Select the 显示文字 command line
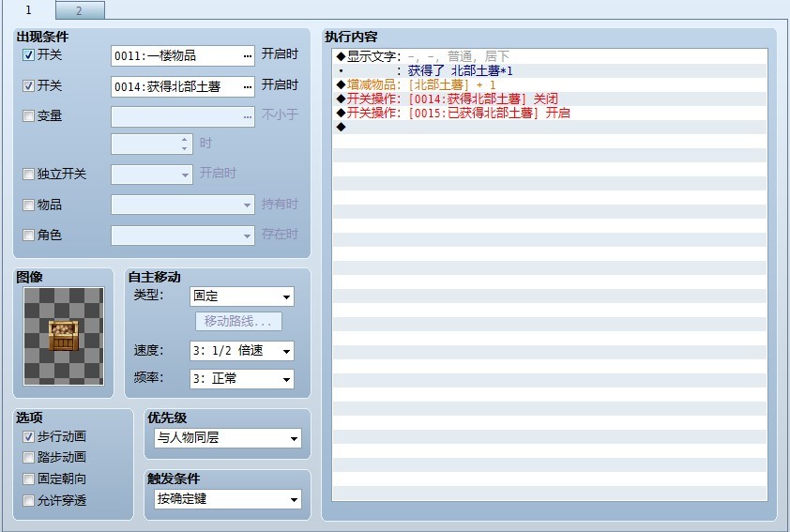This screenshot has height=532, width=790. (550, 56)
